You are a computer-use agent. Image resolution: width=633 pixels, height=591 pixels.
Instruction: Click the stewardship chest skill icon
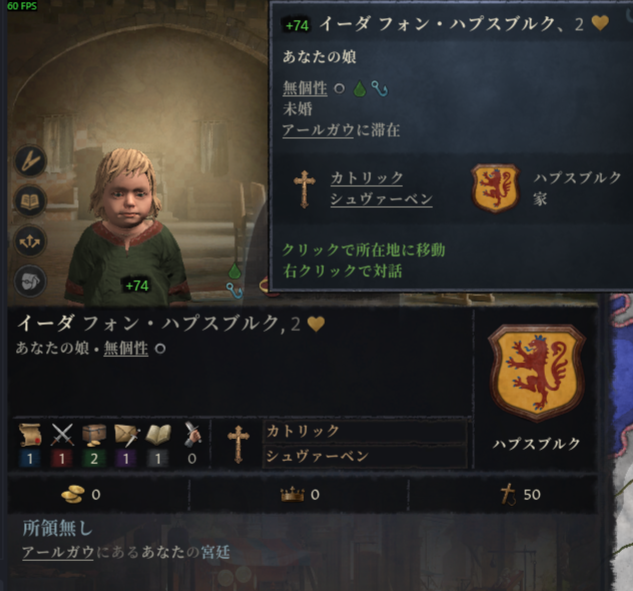point(94,435)
